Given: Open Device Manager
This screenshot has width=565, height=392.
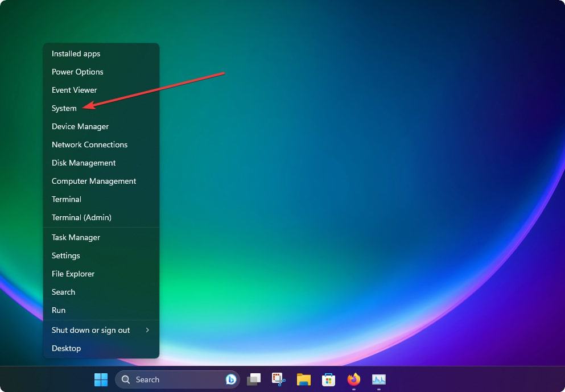Looking at the screenshot, I should 80,126.
